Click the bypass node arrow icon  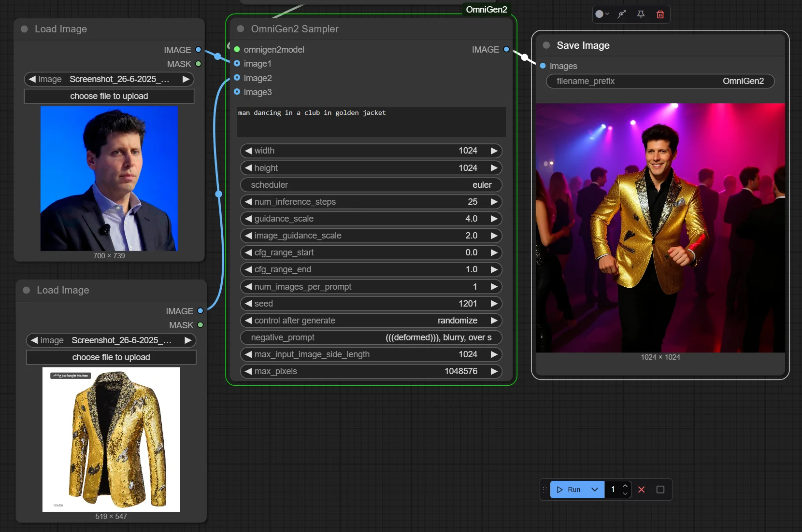click(622, 14)
